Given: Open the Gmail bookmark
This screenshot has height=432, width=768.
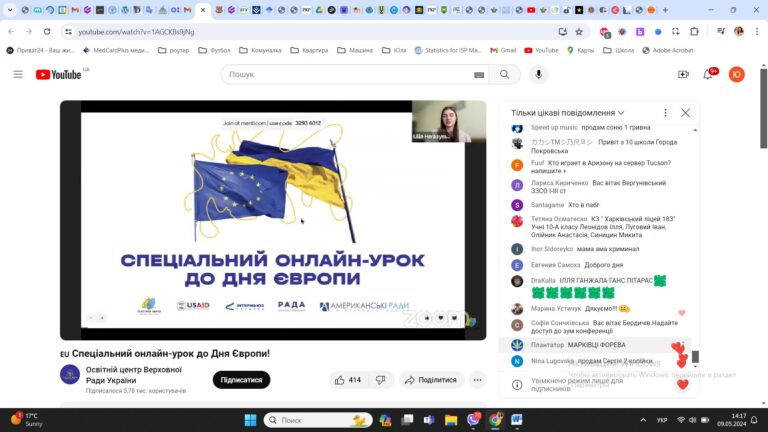Looking at the screenshot, I should click(x=503, y=50).
